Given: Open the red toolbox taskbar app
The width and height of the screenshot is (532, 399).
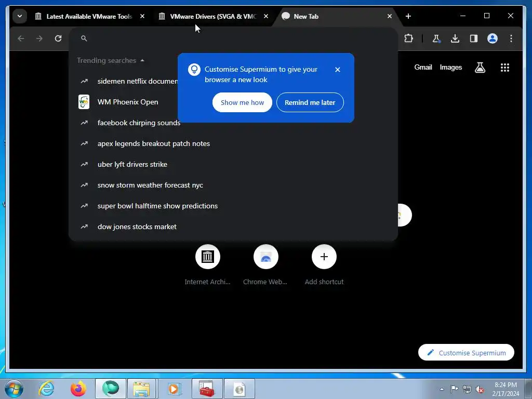Looking at the screenshot, I should 207,389.
